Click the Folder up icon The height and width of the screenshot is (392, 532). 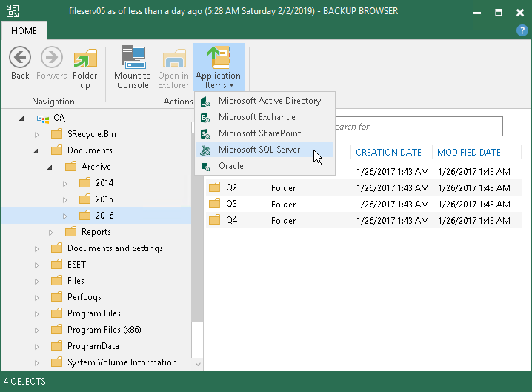[85, 58]
